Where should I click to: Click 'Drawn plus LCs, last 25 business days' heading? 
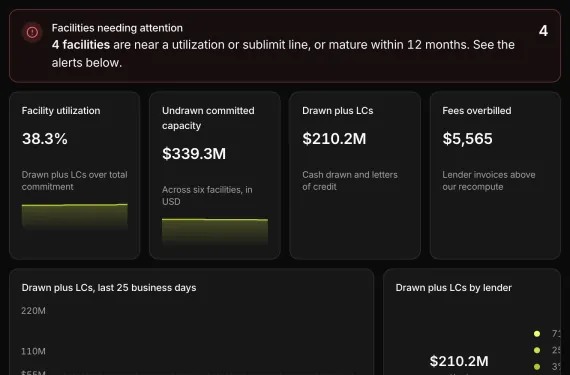coord(109,287)
